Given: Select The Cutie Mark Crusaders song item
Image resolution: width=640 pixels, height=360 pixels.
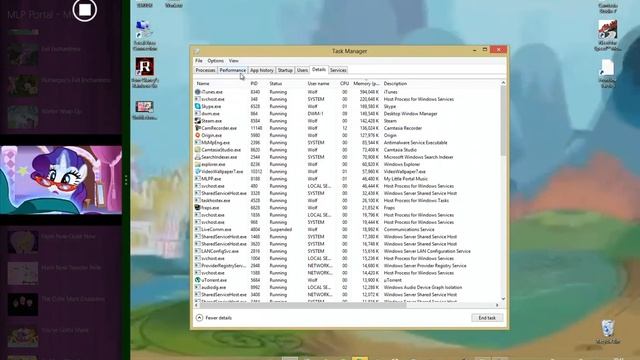Looking at the screenshot, I should coord(61,304).
